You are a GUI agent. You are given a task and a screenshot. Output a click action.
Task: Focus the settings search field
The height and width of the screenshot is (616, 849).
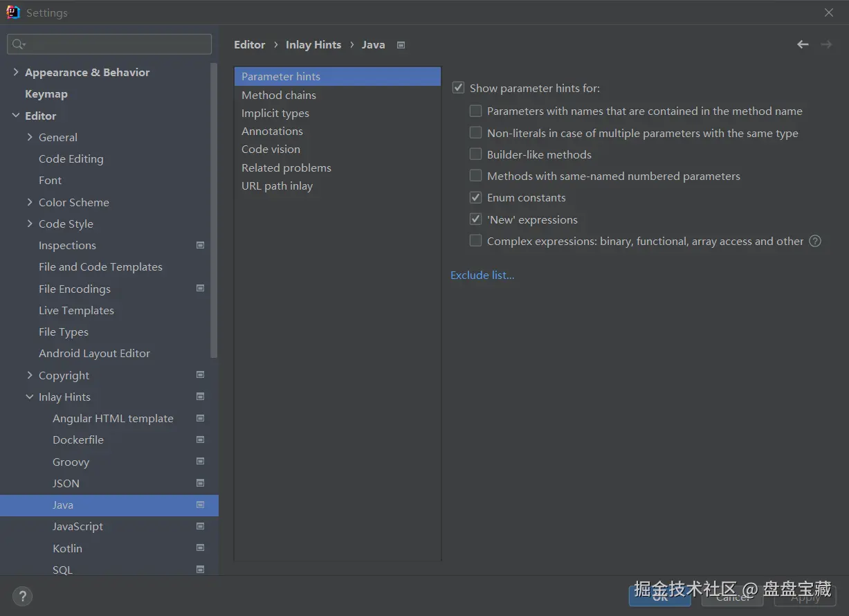pyautogui.click(x=109, y=44)
